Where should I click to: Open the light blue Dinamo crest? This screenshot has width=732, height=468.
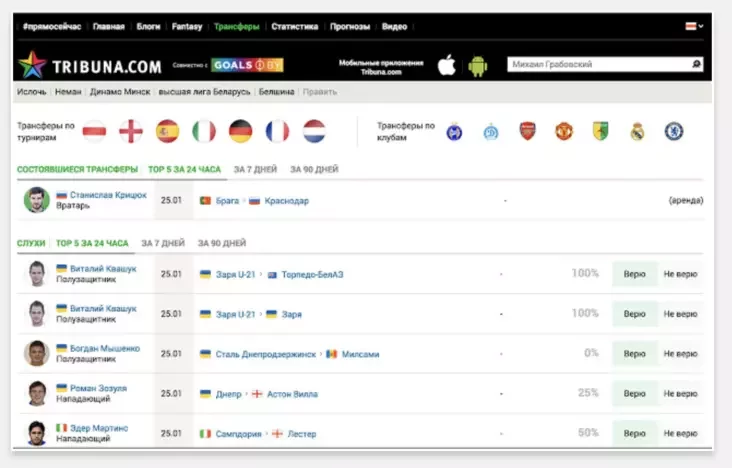point(491,132)
